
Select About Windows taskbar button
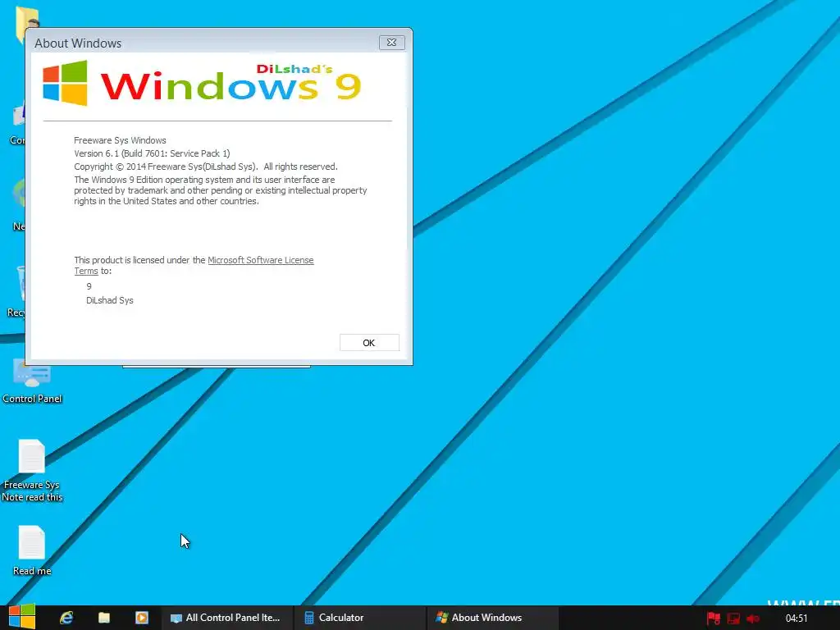point(492,618)
